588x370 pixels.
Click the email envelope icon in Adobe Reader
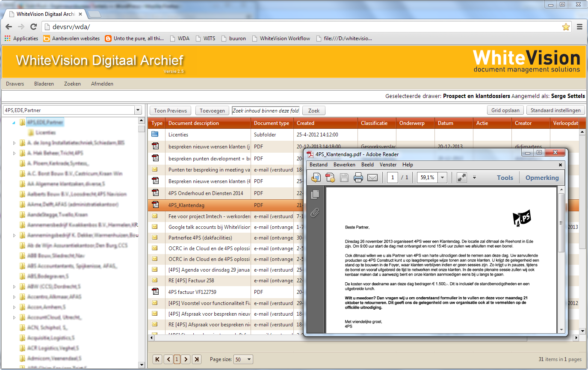[x=372, y=178]
